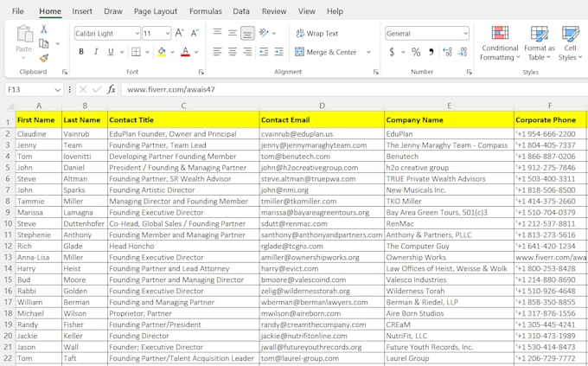This screenshot has width=588, height=366.
Task: Click the Insert Function fx icon
Action: point(112,89)
